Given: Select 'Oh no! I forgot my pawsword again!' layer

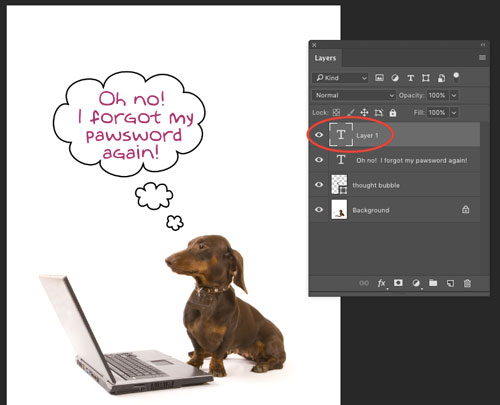Looking at the screenshot, I should pyautogui.click(x=412, y=160).
